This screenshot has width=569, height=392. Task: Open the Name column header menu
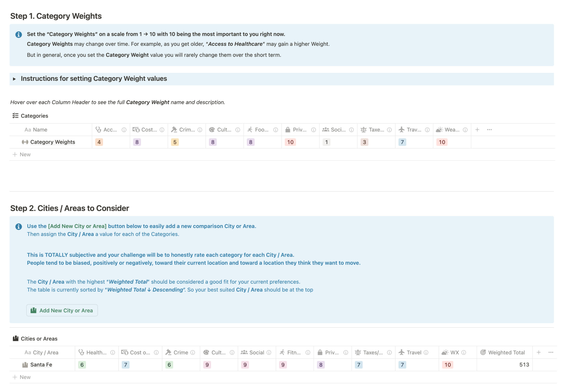tap(40, 130)
